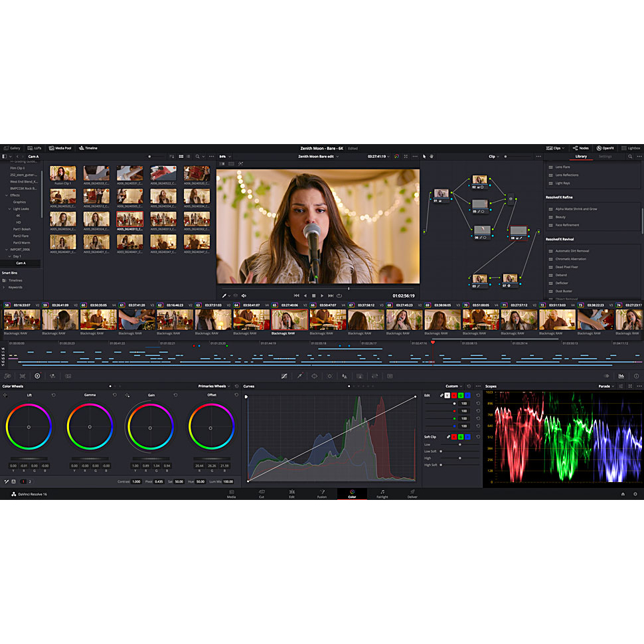Expand the Keywords smart bin
This screenshot has height=644, width=644.
(x=4, y=287)
